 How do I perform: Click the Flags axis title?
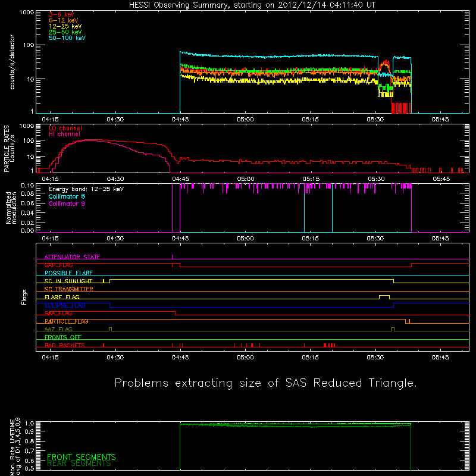(24, 297)
